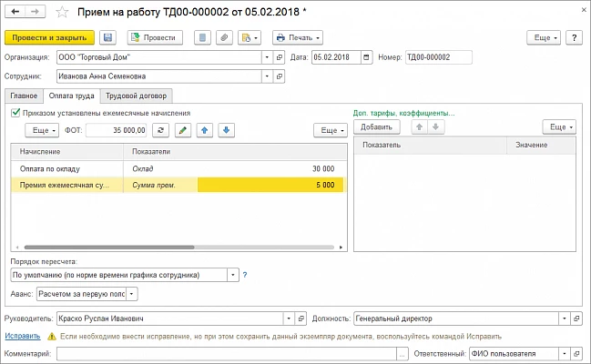This screenshot has height=364, width=591.
Task: Open calendar picker for the date field
Action: 366,57
